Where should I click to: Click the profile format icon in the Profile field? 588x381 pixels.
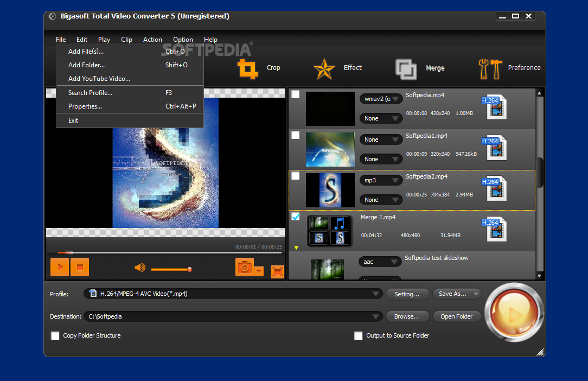coord(93,294)
